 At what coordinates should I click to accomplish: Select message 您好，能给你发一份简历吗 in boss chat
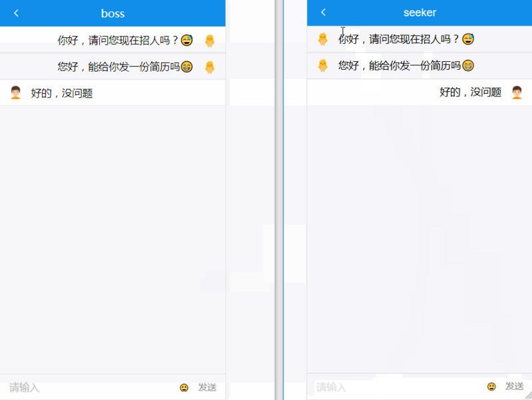point(125,67)
